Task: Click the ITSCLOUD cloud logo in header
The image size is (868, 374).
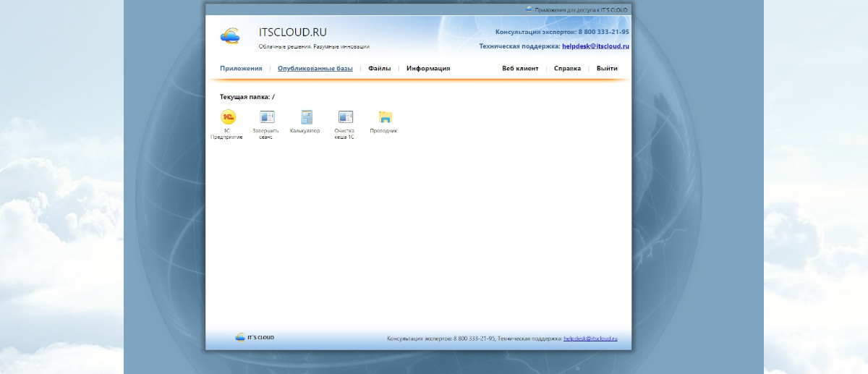Action: coord(230,36)
